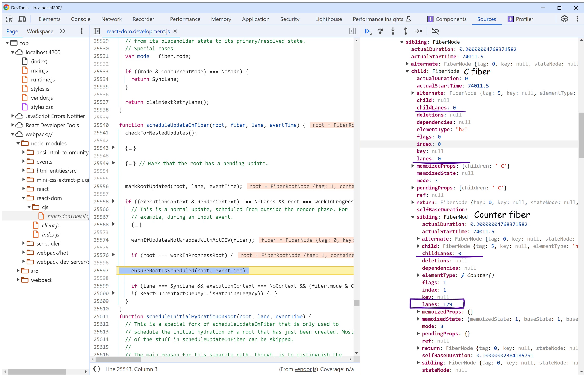Expand the events folder
588x376 pixels.
point(23,161)
